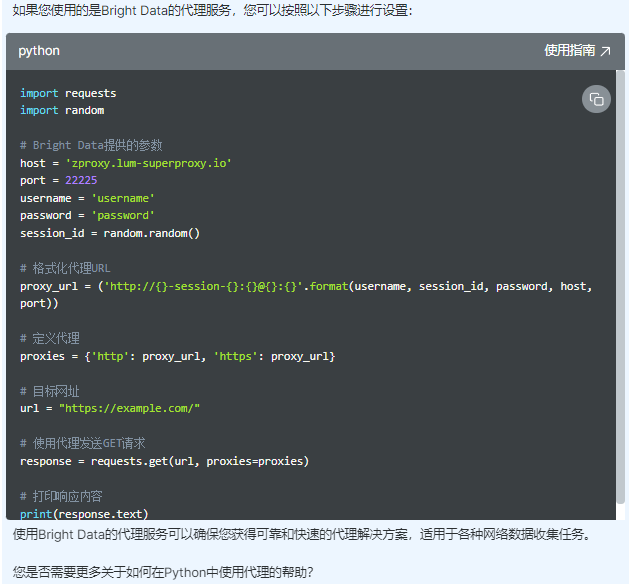Click the username = 'username' line
Viewport: 643px width, 584px height.
pyautogui.click(x=87, y=198)
